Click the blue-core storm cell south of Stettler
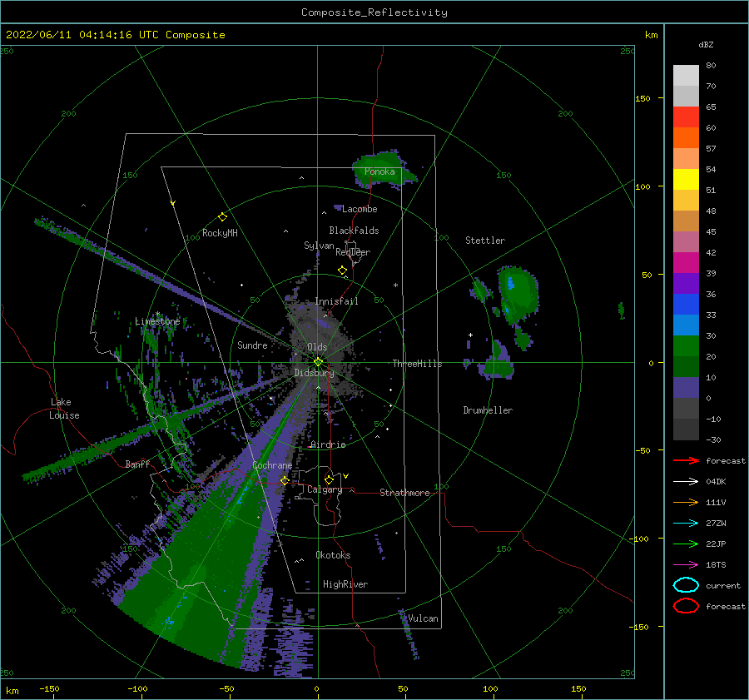 (518, 293)
